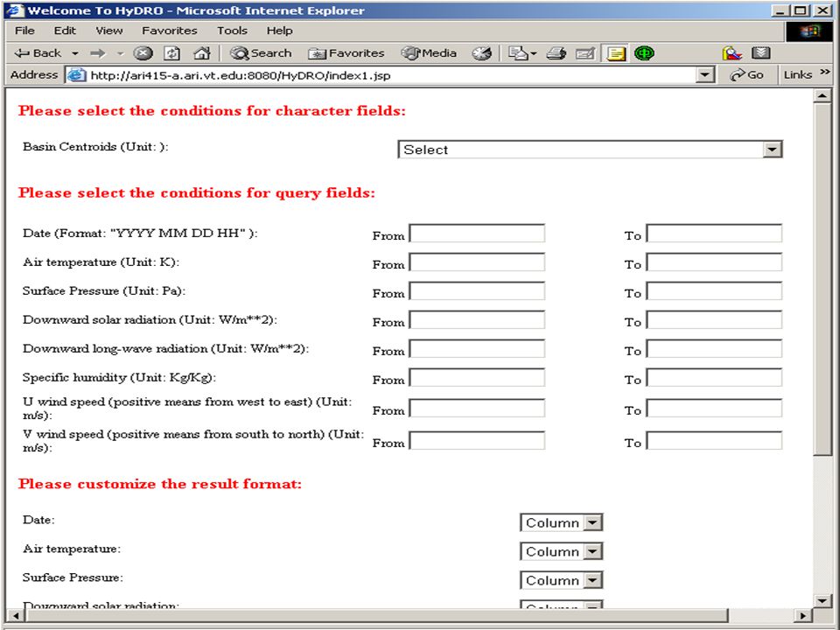Screen dimensions: 840x630
Task: Open the Back history dropdown arrow
Action: 75,53
